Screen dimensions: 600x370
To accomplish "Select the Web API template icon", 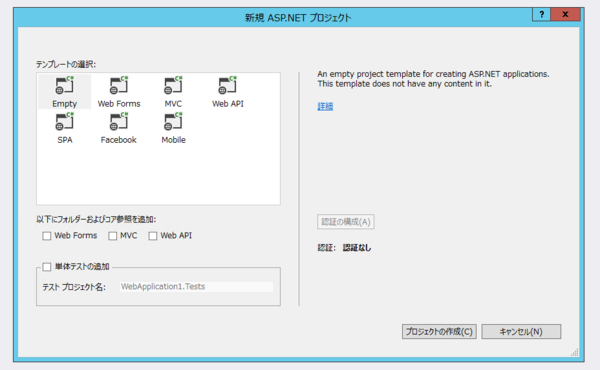I will pyautogui.click(x=227, y=85).
